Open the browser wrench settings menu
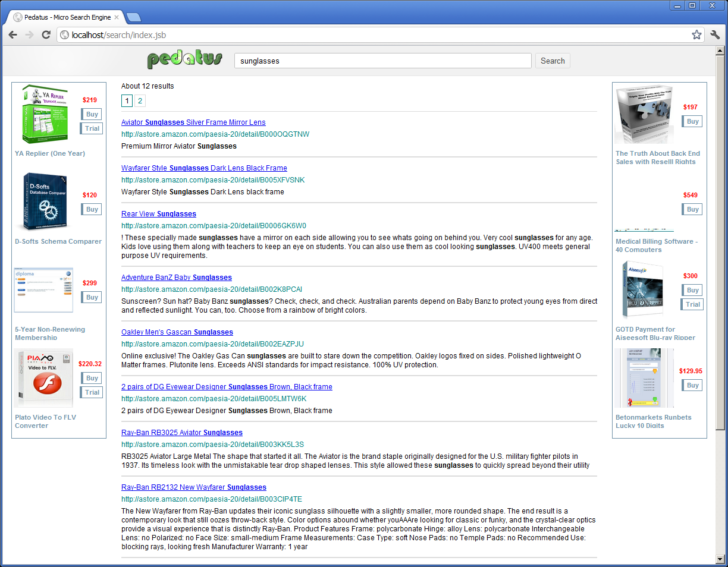 coord(715,35)
